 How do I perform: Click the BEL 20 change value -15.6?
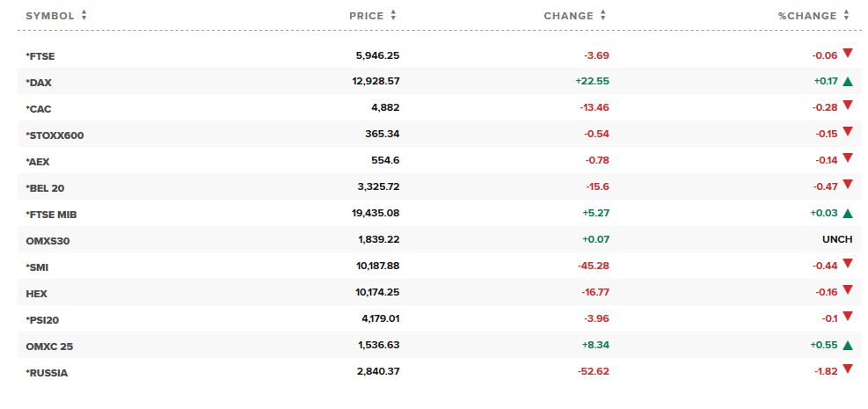(x=598, y=187)
